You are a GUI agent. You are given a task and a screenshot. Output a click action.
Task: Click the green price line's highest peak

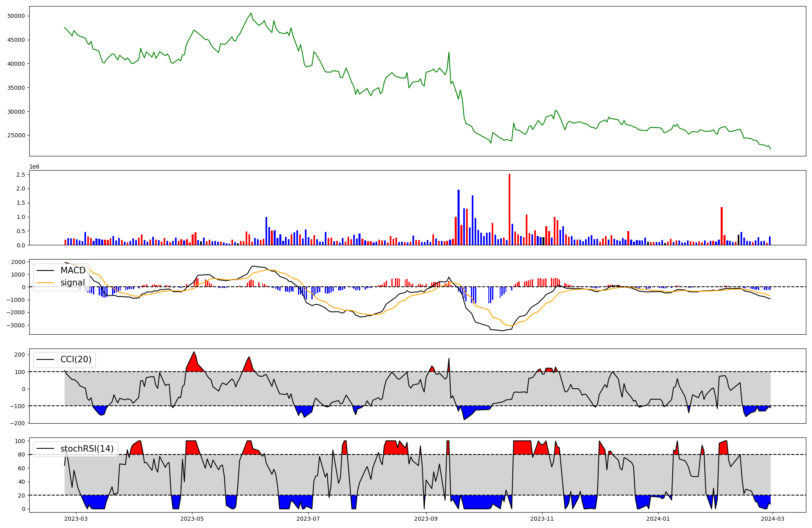[x=251, y=13]
